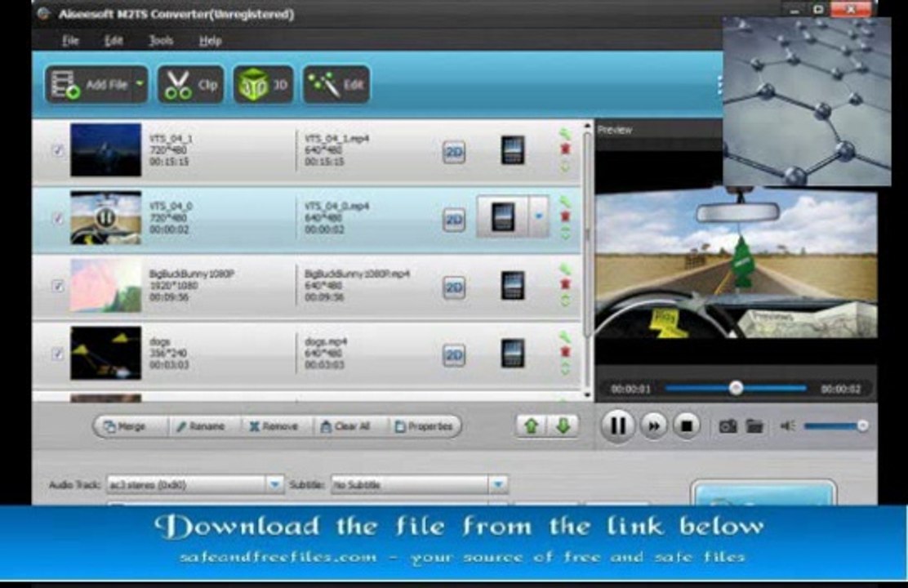This screenshot has width=908, height=588.
Task: Take a snapshot with the camera icon
Action: click(728, 426)
